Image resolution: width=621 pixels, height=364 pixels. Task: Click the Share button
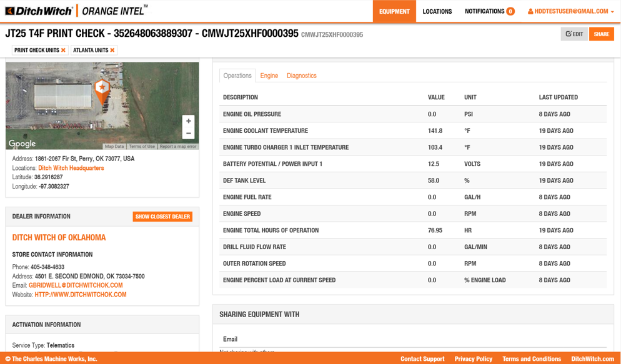(x=602, y=34)
